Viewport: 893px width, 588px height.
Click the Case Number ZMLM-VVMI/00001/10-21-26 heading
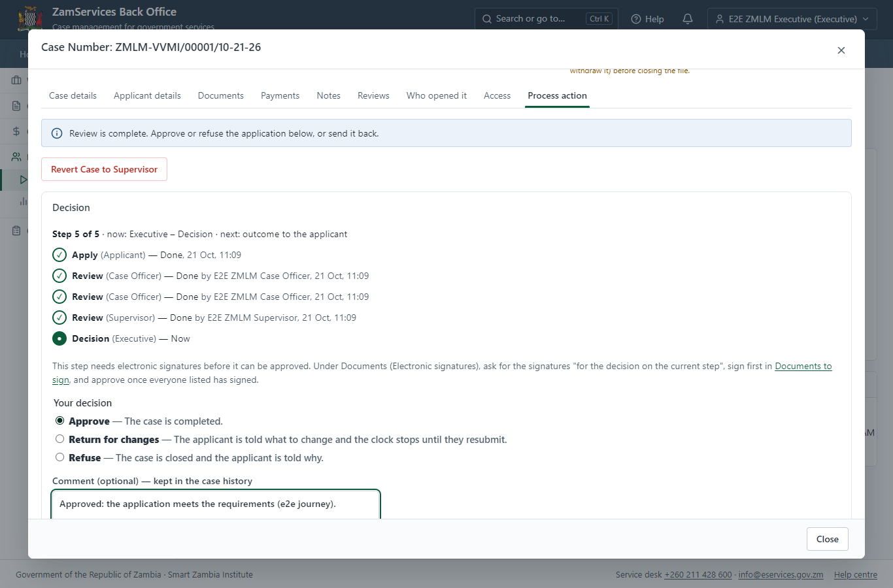(151, 47)
